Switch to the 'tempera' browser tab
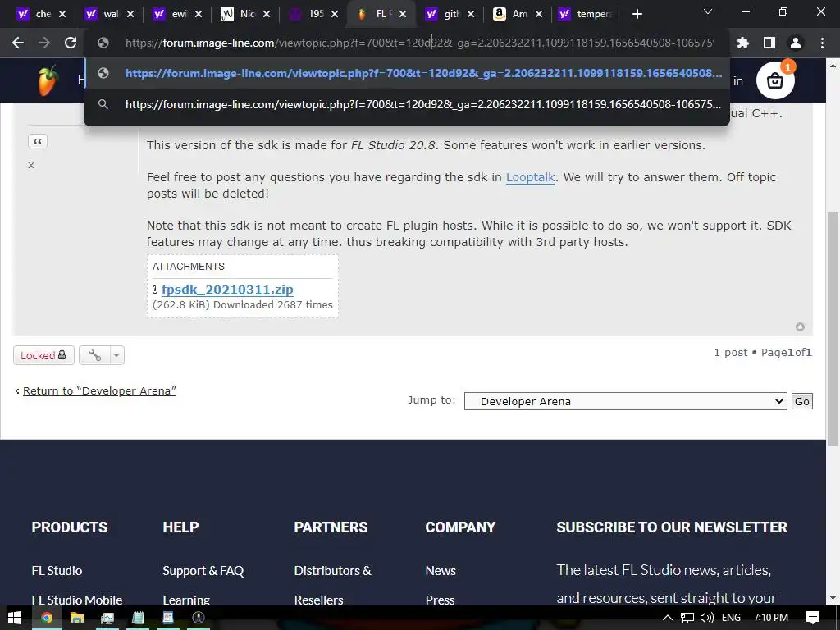Screen dimensions: 840x630 pyautogui.click(x=584, y=14)
